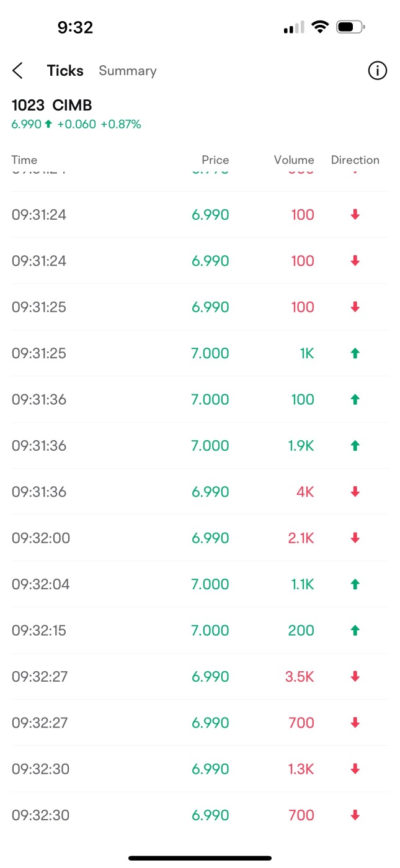Image resolution: width=400 pixels, height=868 pixels.
Task: Tap the red down arrow at 09:32:27 3.5K row
Action: [355, 676]
